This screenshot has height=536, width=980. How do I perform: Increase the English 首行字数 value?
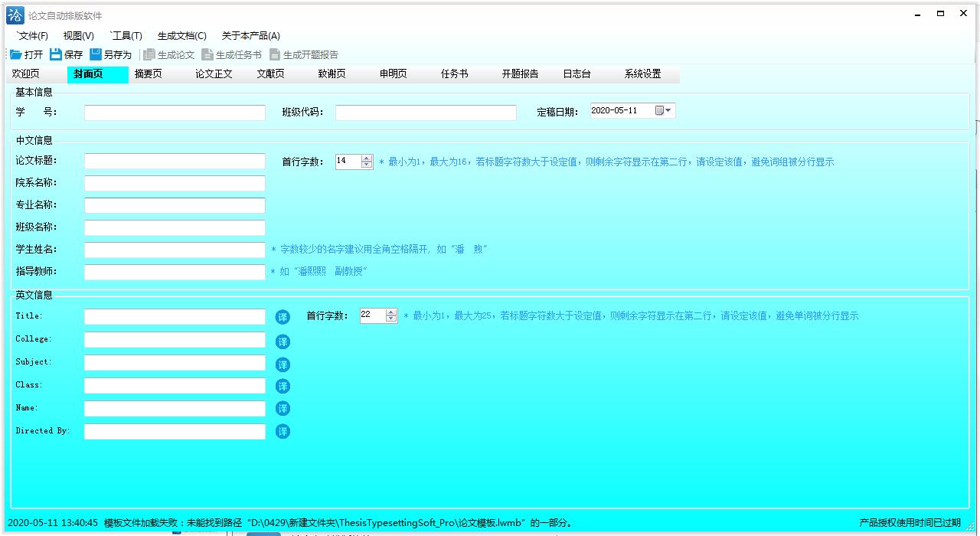[391, 312]
